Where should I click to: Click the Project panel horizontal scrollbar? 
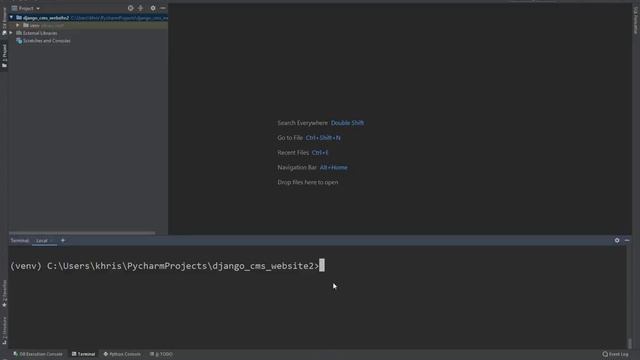point(82,233)
